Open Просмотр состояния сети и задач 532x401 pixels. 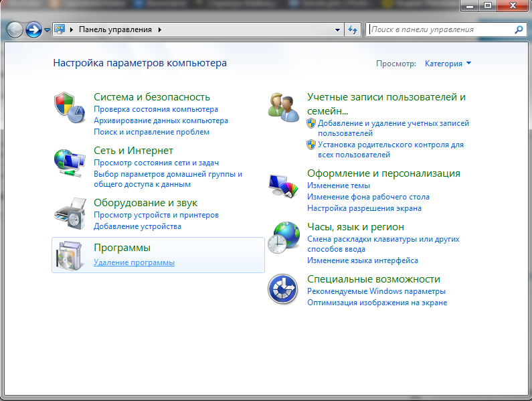pos(156,163)
